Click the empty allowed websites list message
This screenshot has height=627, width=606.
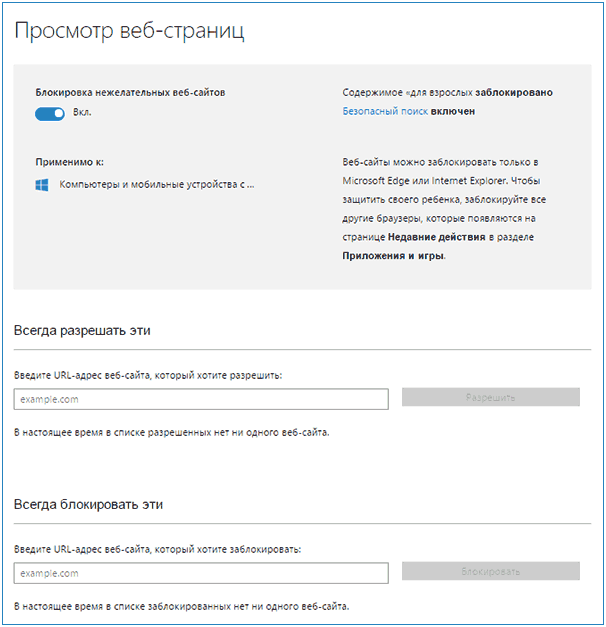pyautogui.click(x=171, y=432)
